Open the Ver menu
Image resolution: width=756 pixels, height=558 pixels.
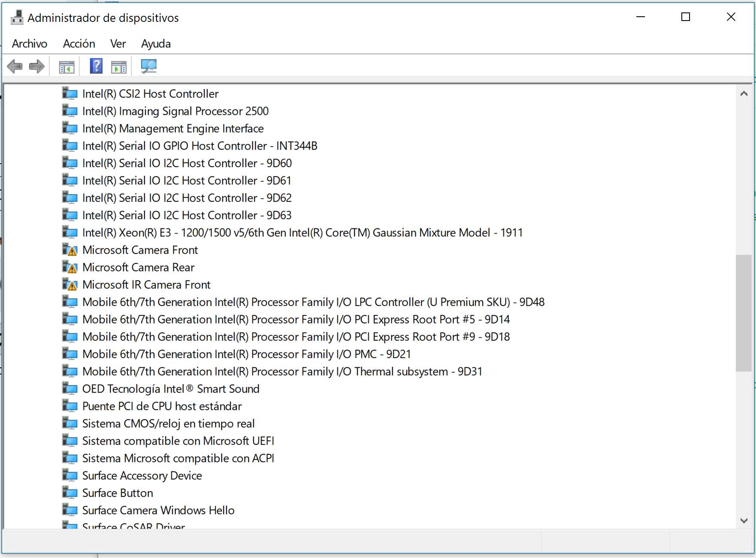[118, 44]
